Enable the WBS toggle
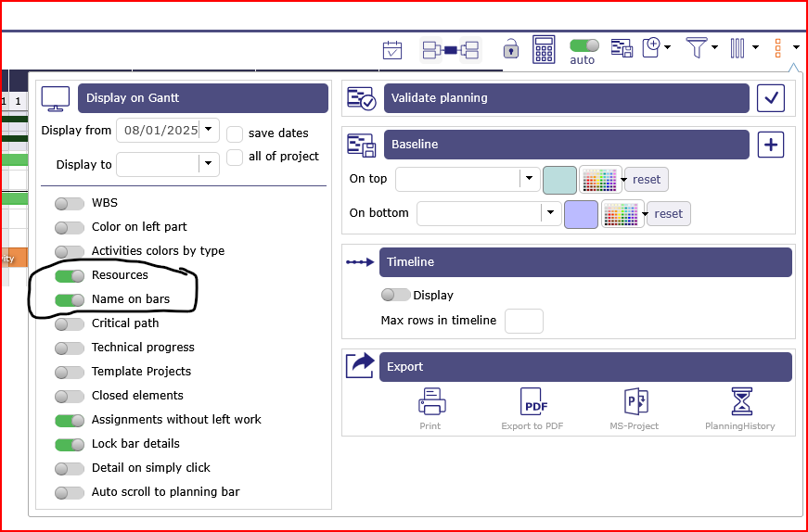 tap(70, 203)
